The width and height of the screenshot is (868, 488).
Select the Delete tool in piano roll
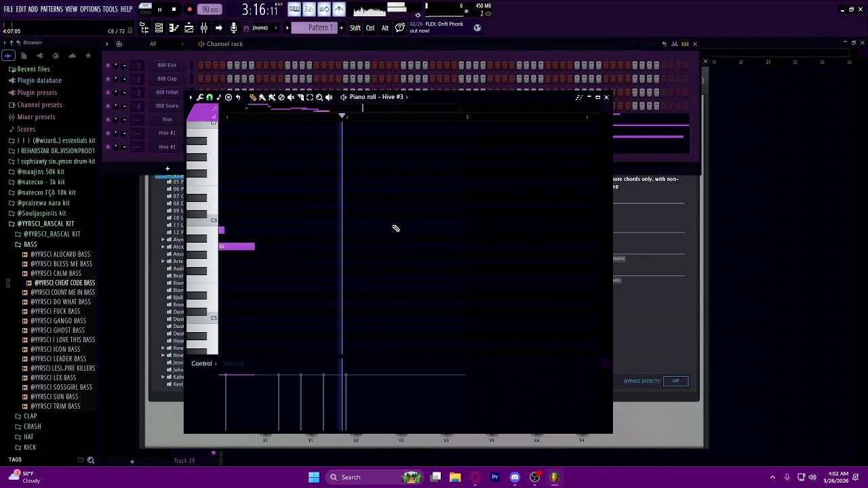click(281, 97)
